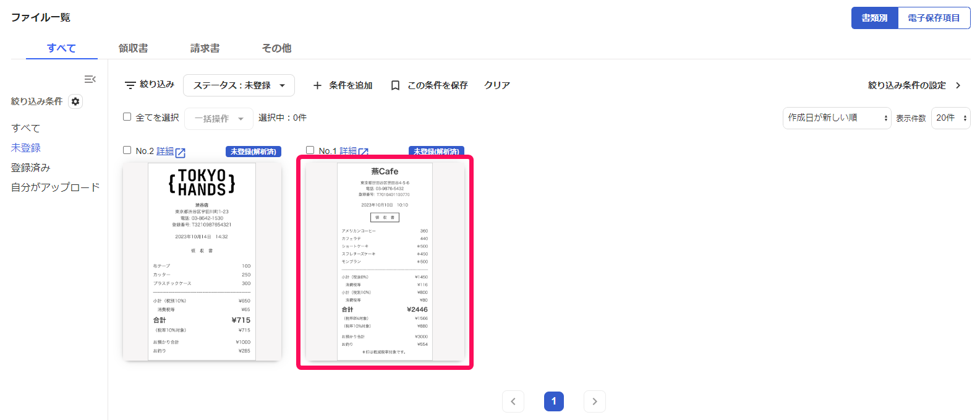Screen dimensions: 980x420
Task: Click 条件を追加 to add a condition
Action: tap(343, 85)
